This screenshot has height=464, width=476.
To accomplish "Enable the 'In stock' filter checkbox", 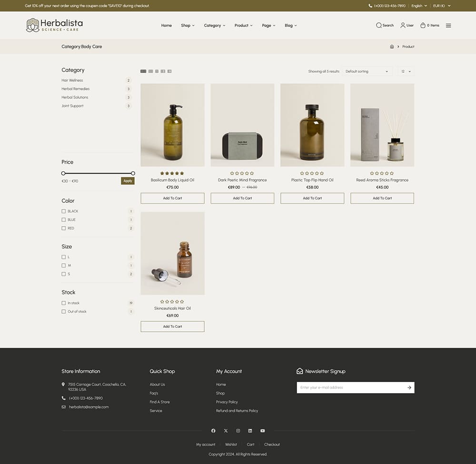I will click(63, 303).
